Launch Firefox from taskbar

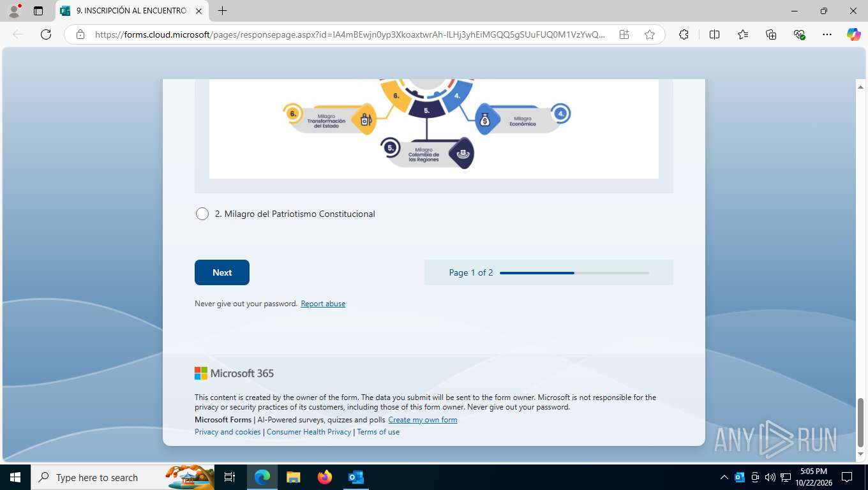coord(325,477)
